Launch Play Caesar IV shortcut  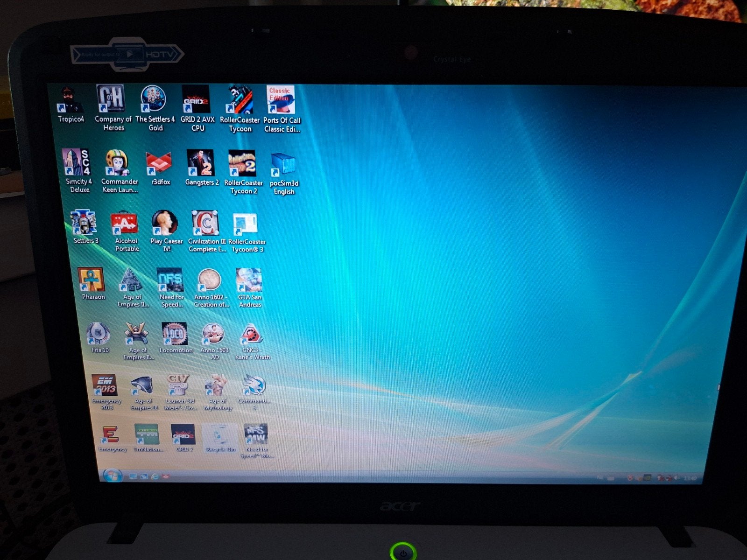[166, 231]
